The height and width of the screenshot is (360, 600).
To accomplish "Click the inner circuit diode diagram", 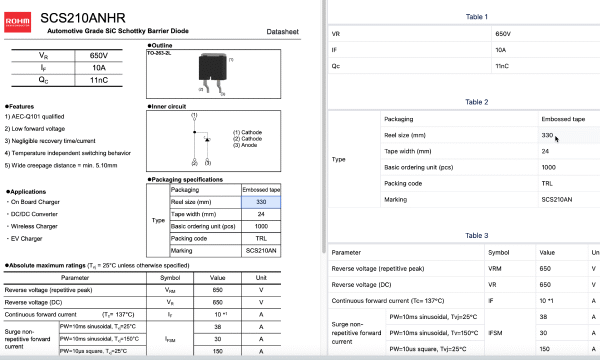I will click(201, 140).
